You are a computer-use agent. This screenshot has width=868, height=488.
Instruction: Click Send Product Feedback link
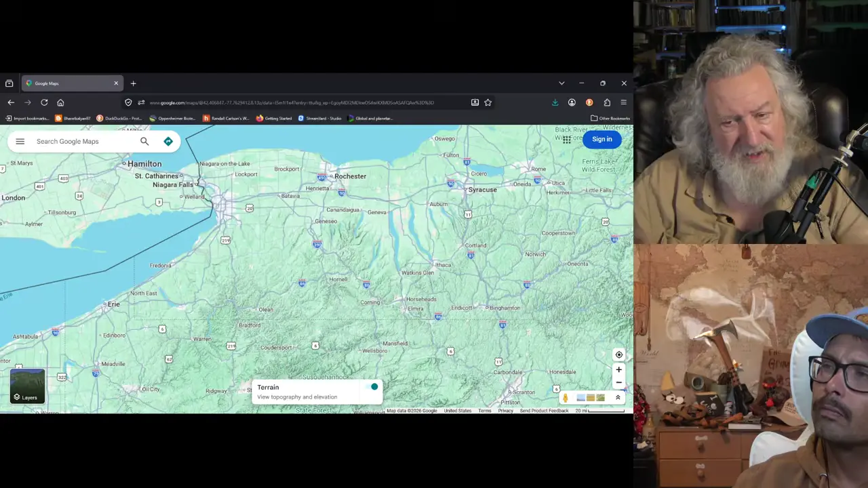tap(544, 411)
